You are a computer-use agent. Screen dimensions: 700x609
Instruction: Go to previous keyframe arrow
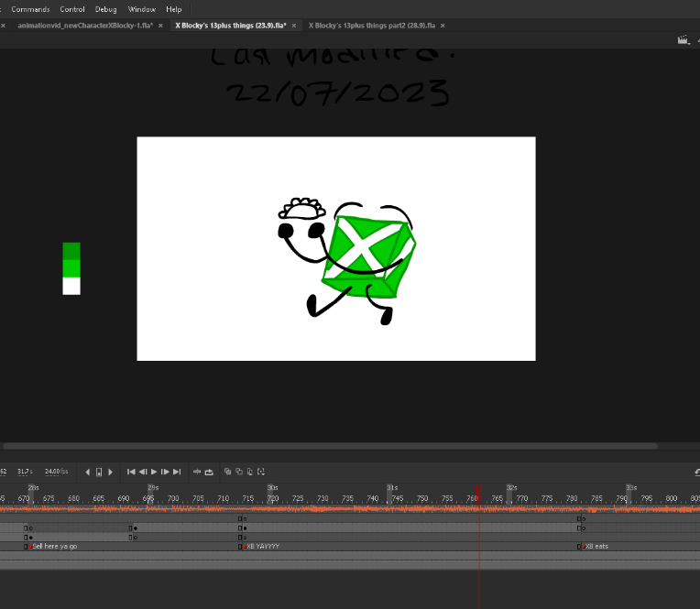(x=88, y=472)
